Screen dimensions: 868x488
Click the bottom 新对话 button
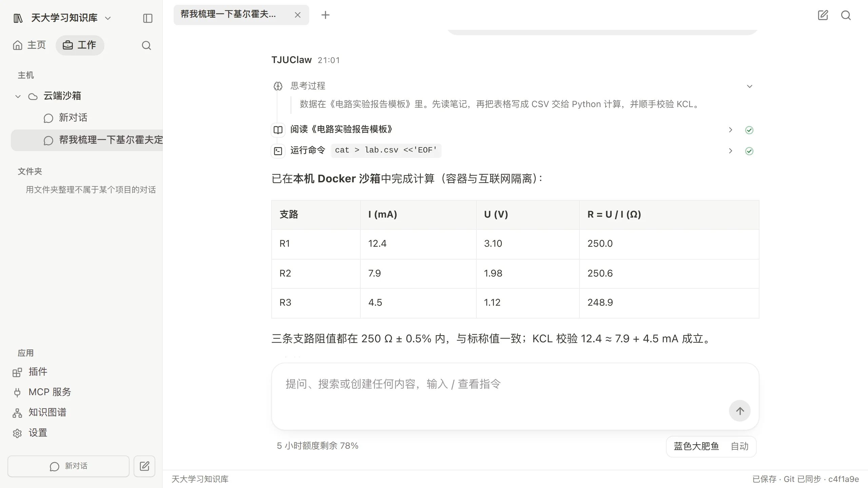68,466
